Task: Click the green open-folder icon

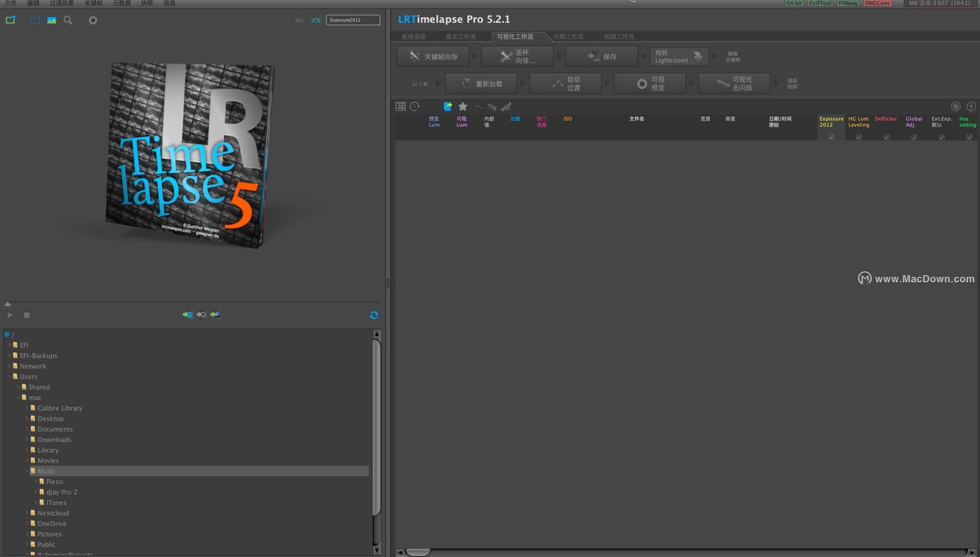Action: pos(10,20)
